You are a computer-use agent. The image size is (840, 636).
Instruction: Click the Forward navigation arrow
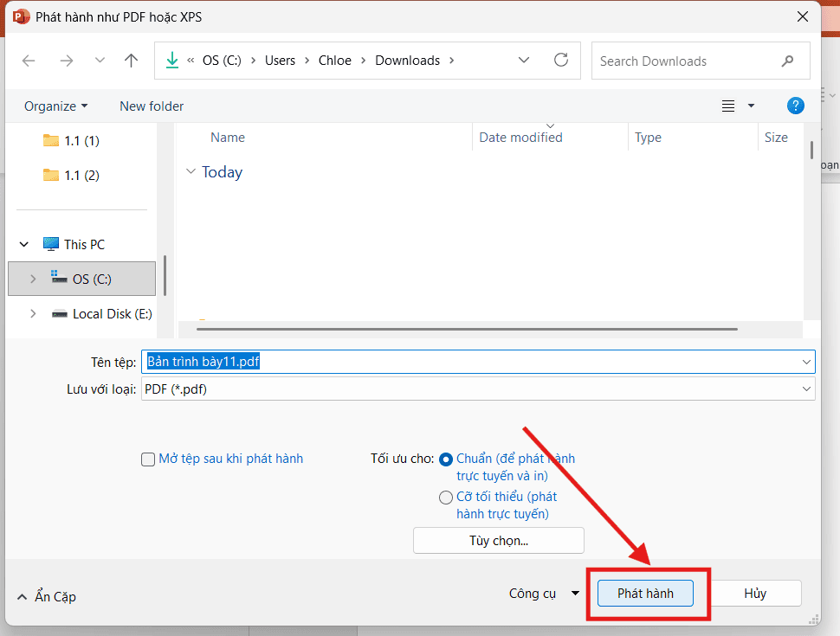point(66,61)
